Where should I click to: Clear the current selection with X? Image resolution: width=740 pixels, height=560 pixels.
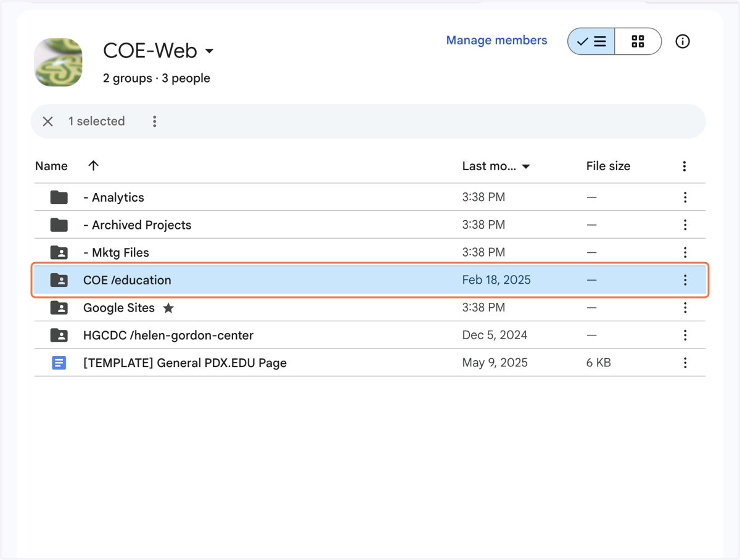pos(47,121)
